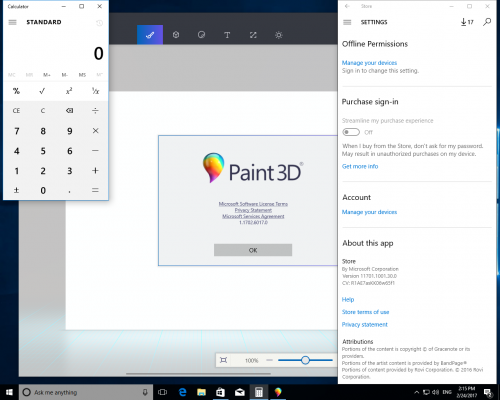The image size is (500, 400).
Task: Open the Windows Start menu
Action: point(9,392)
